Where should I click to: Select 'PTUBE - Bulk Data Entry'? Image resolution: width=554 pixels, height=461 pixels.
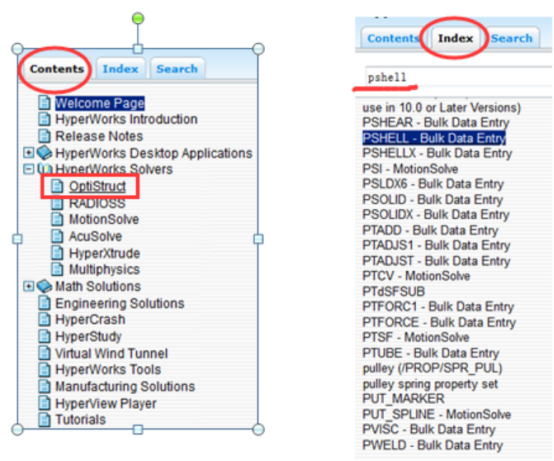431,353
